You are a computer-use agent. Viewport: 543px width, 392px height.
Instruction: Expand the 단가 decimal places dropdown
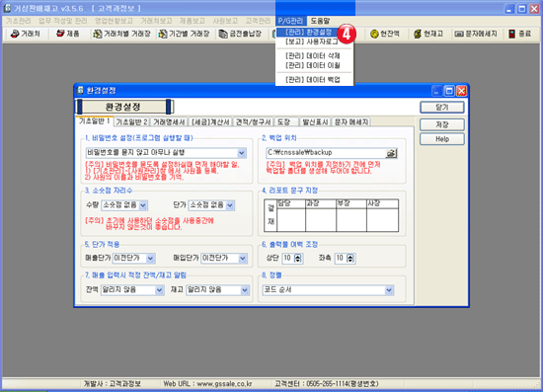(x=230, y=205)
